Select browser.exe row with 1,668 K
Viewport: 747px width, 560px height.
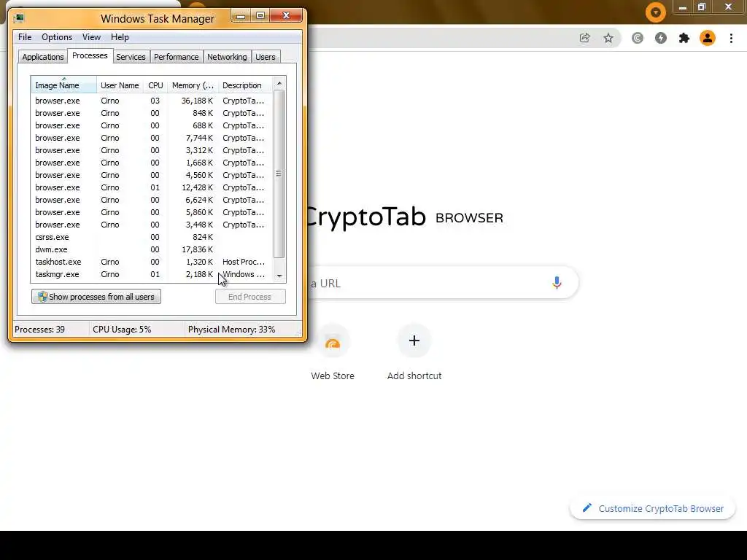[152, 163]
